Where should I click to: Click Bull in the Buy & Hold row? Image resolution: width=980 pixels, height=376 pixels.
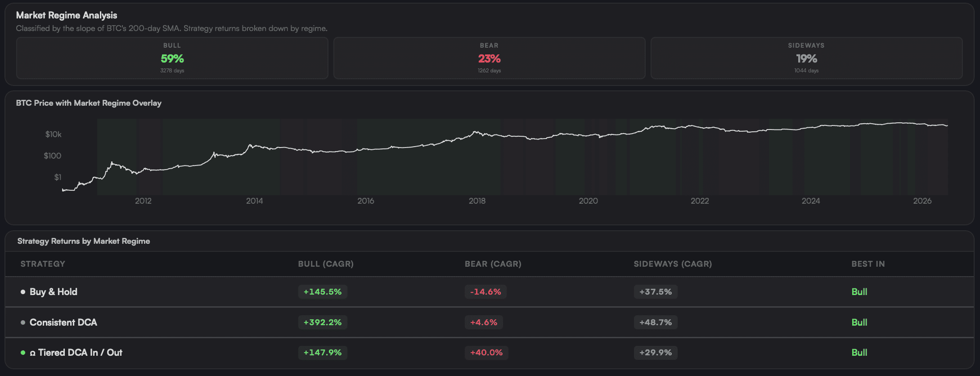859,292
